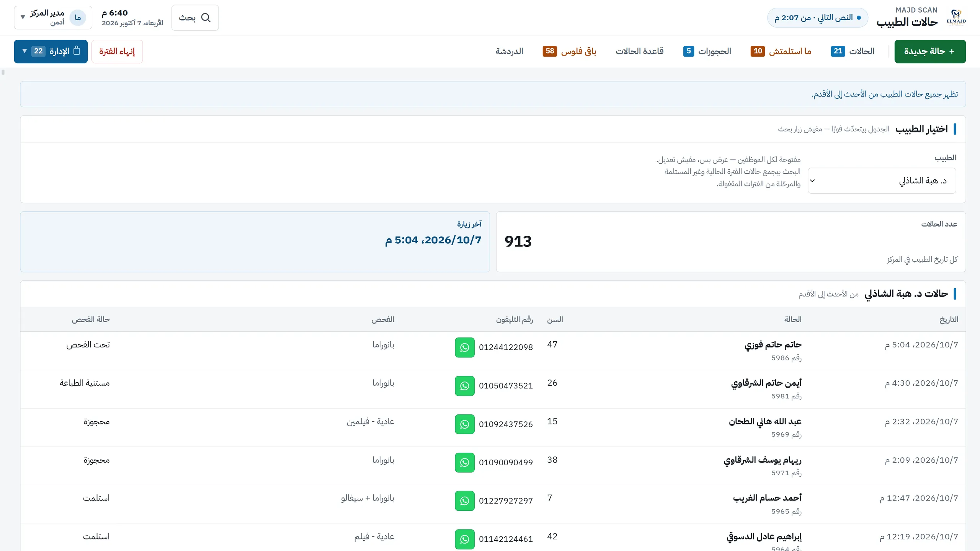This screenshot has width=980, height=551.
Task: Click status تحت الفحص
Action: (x=88, y=345)
